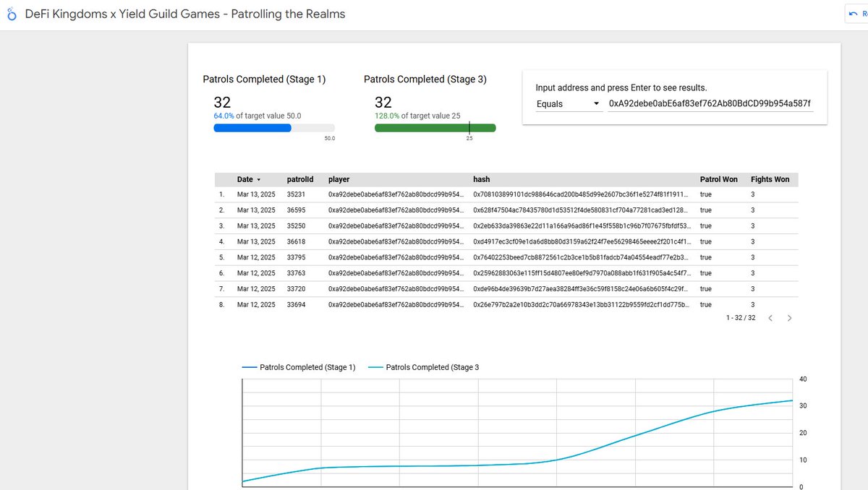Sort by player column header
This screenshot has width=868, height=490.
[x=339, y=179]
